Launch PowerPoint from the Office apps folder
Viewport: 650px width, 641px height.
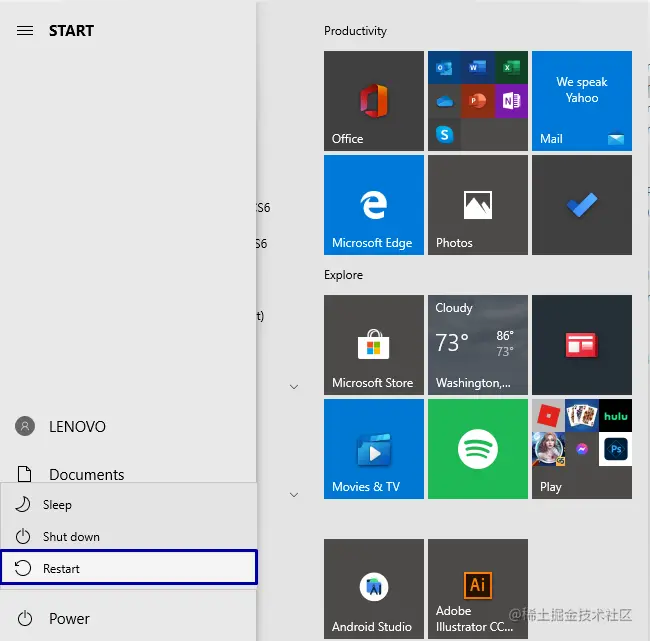click(x=478, y=101)
